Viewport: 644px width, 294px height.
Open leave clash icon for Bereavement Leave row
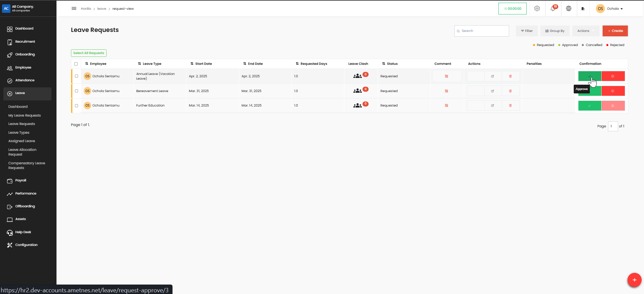point(358,91)
